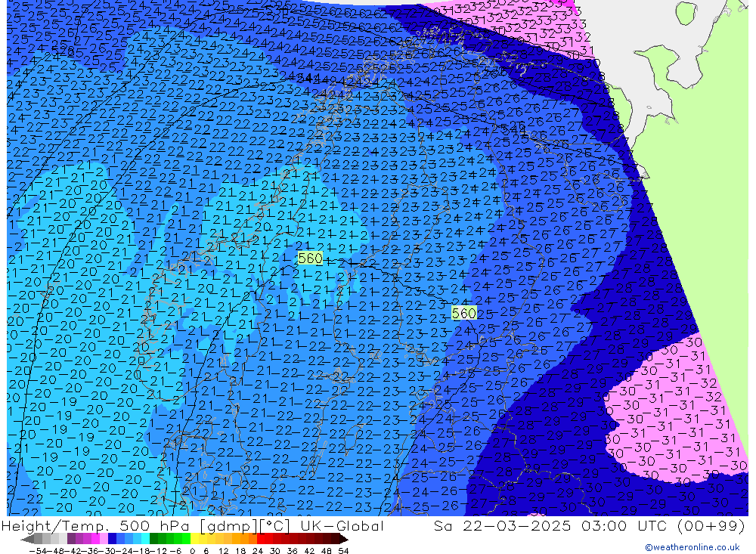Click the '03:00 UTC' time text
The height and width of the screenshot is (554, 756).
coord(624,525)
